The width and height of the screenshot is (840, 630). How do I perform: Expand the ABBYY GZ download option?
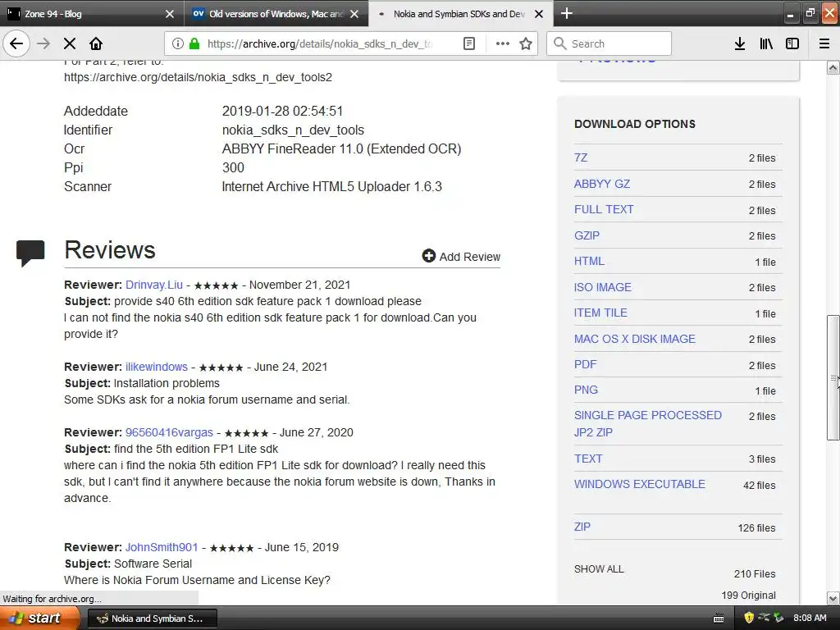[x=601, y=184]
